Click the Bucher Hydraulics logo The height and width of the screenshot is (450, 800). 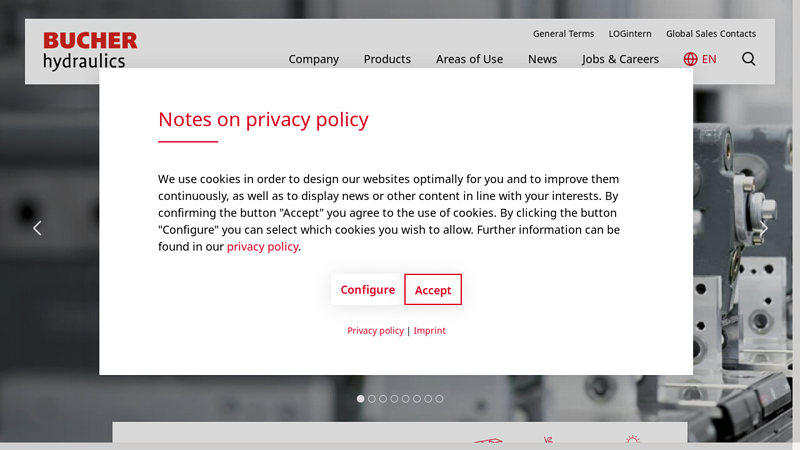tap(90, 50)
